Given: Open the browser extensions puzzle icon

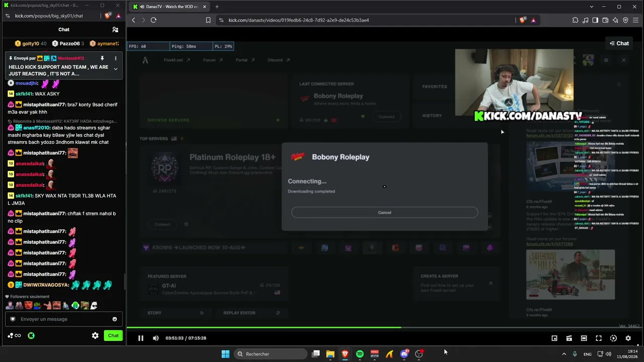Looking at the screenshot, I should click(575, 20).
